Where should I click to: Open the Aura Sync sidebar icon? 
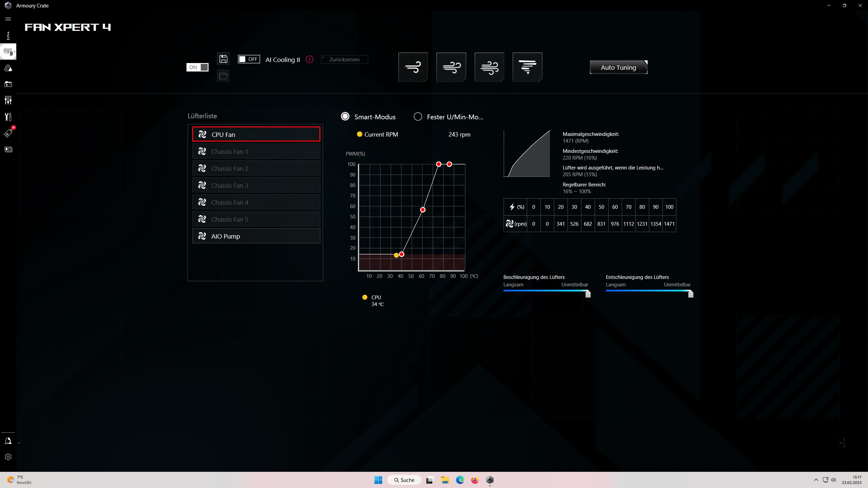8,68
